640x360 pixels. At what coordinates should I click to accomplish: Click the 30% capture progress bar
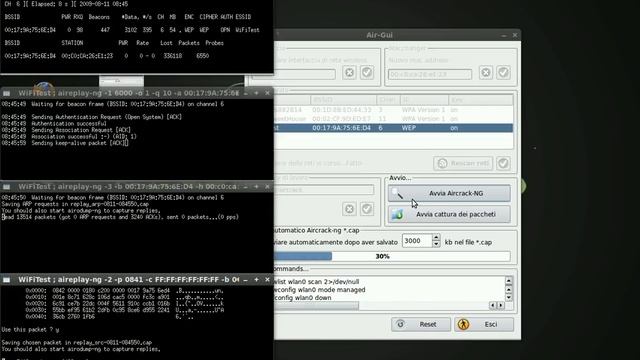click(392, 256)
